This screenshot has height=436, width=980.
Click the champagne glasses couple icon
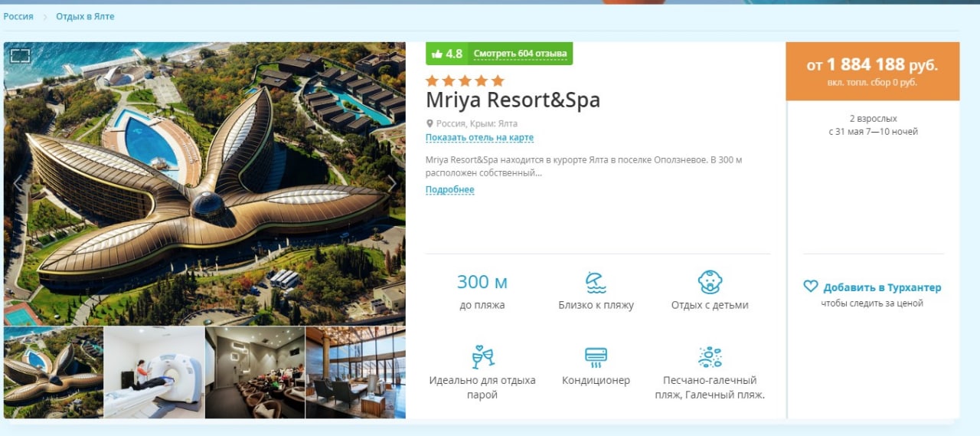482,357
